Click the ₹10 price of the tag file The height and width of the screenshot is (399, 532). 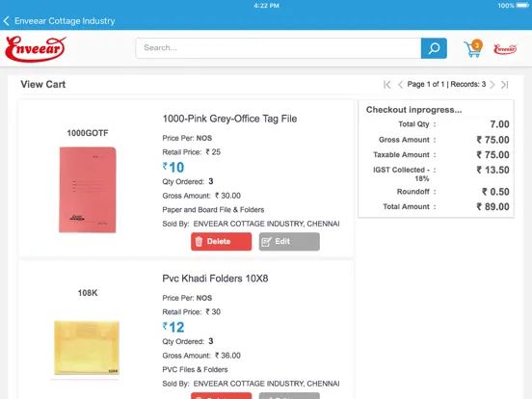coord(173,168)
